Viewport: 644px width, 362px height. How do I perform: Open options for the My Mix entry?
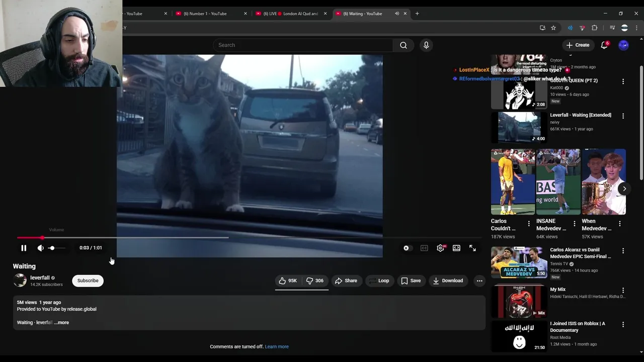[x=623, y=290]
